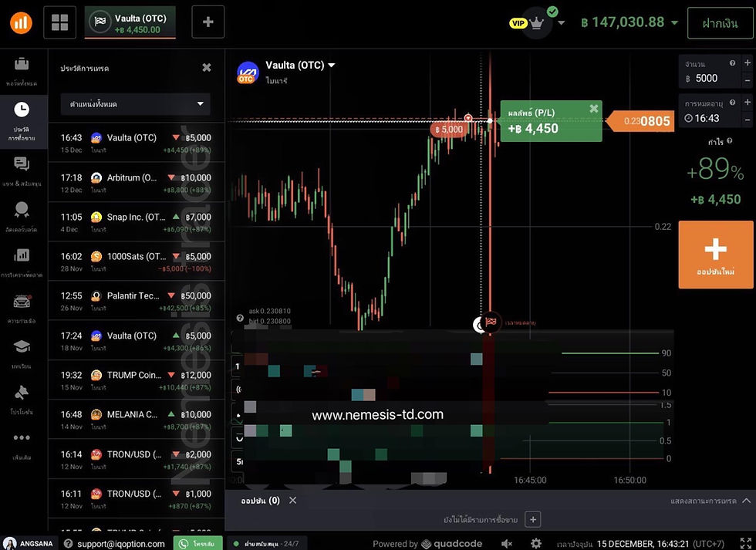Click the green call phone button
Image resolution: width=756 pixels, height=550 pixels.
point(197,543)
